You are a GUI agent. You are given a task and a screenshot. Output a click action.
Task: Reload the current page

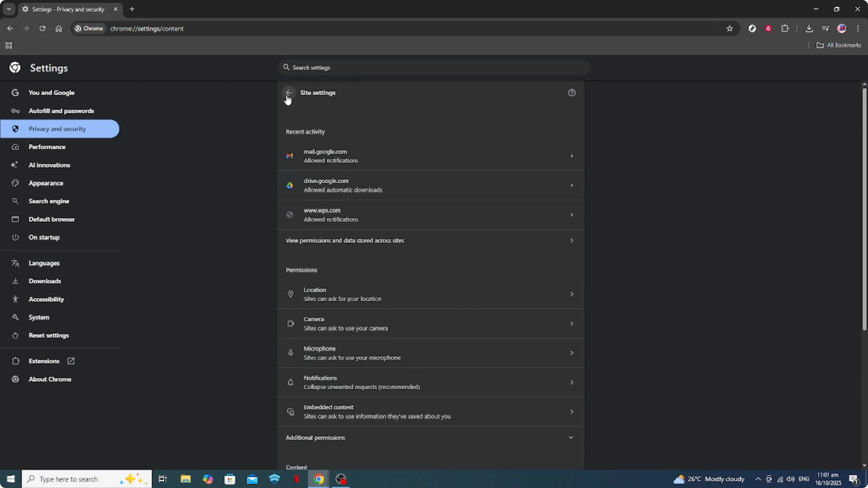(x=42, y=29)
